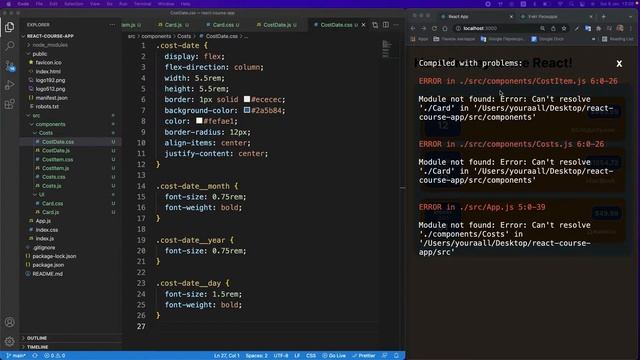Open a new browser tab
640x360 pixels.
(x=604, y=17)
